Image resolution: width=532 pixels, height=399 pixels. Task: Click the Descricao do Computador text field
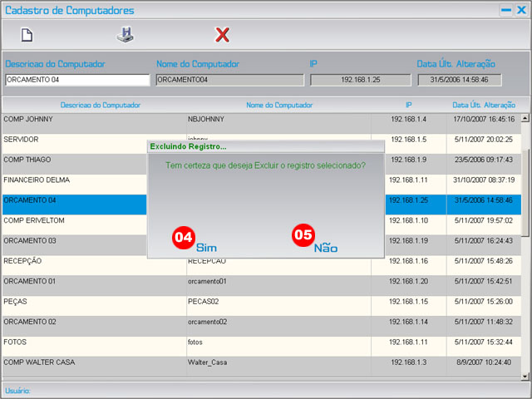(77, 81)
